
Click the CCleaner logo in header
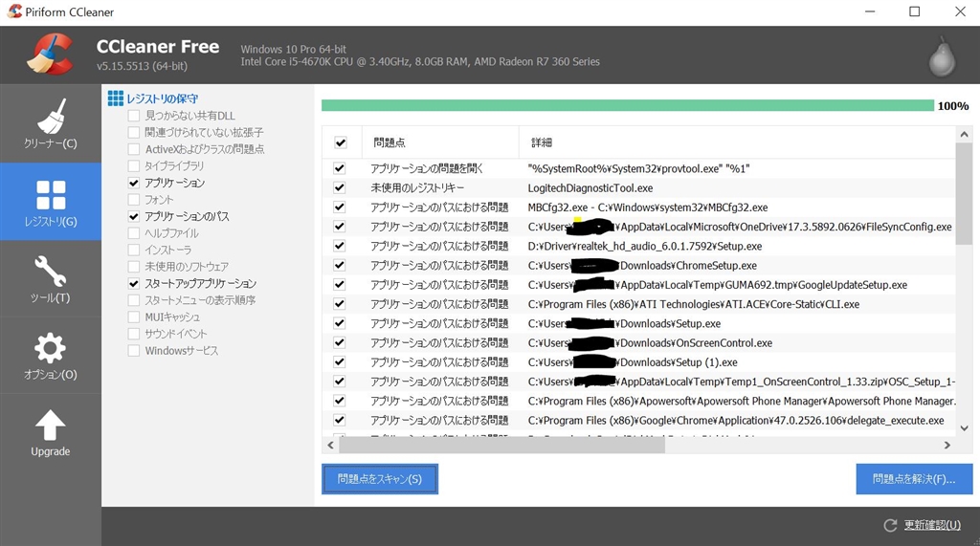(50, 55)
